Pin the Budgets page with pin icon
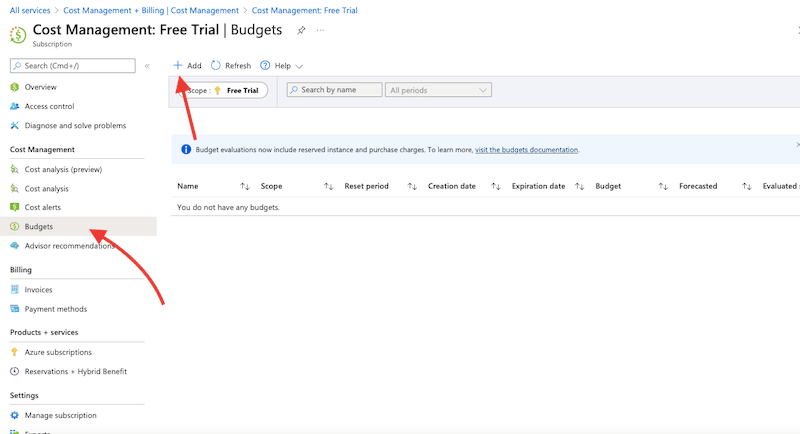The width and height of the screenshot is (800, 434). point(301,31)
